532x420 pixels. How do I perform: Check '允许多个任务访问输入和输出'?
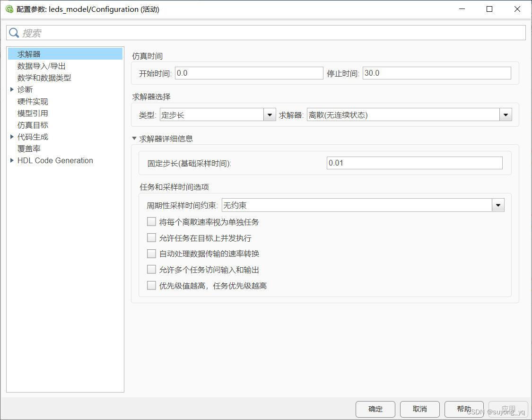click(x=151, y=270)
